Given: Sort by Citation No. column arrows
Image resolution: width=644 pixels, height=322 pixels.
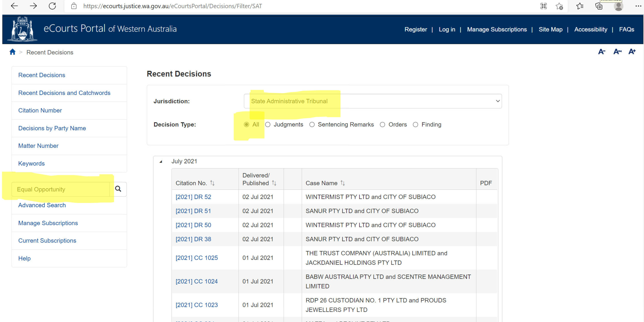Looking at the screenshot, I should (212, 183).
